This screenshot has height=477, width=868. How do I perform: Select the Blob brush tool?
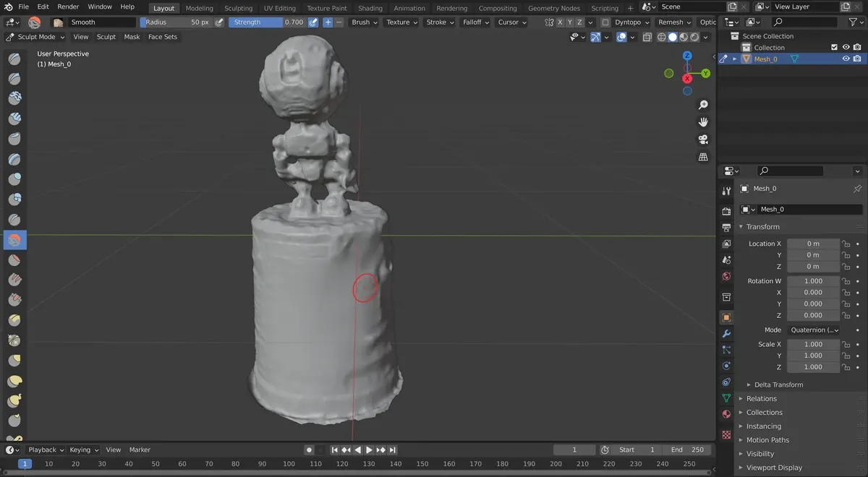[14, 199]
